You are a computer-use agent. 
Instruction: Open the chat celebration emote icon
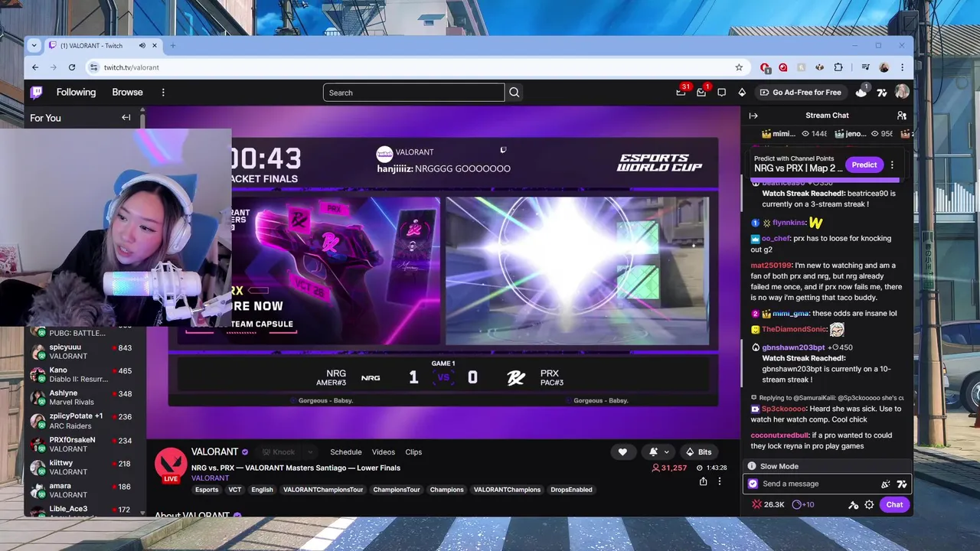click(885, 484)
